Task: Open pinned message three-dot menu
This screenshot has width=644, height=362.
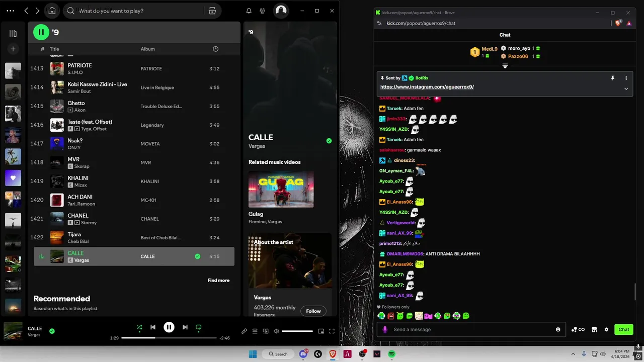Action: click(626, 78)
